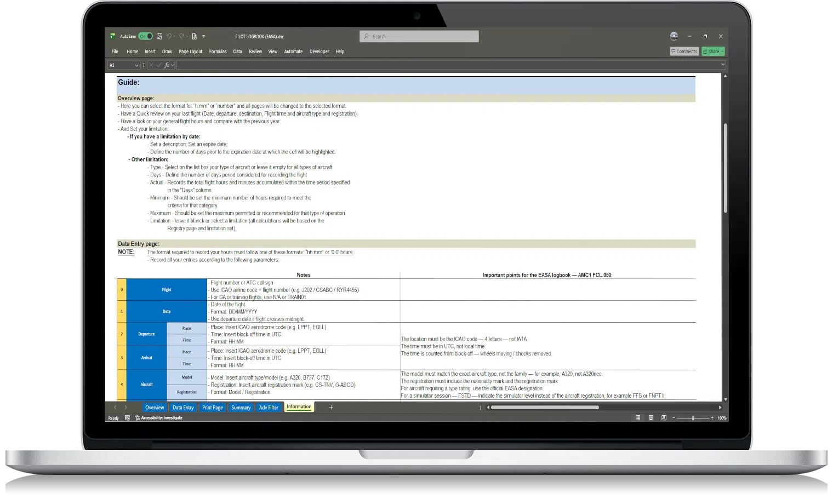Viewport: 833px width, 504px height.
Task: Open the Insert ribbon tab
Action: 150,51
